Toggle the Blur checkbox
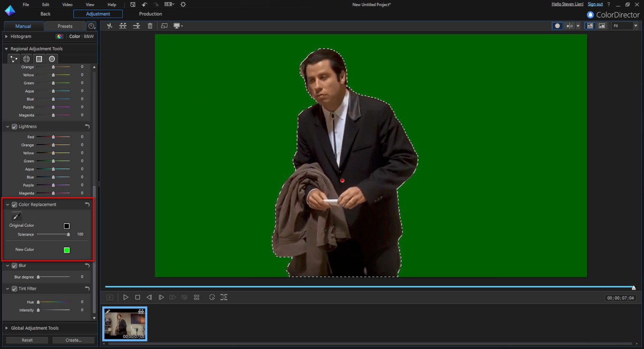 pyautogui.click(x=14, y=265)
